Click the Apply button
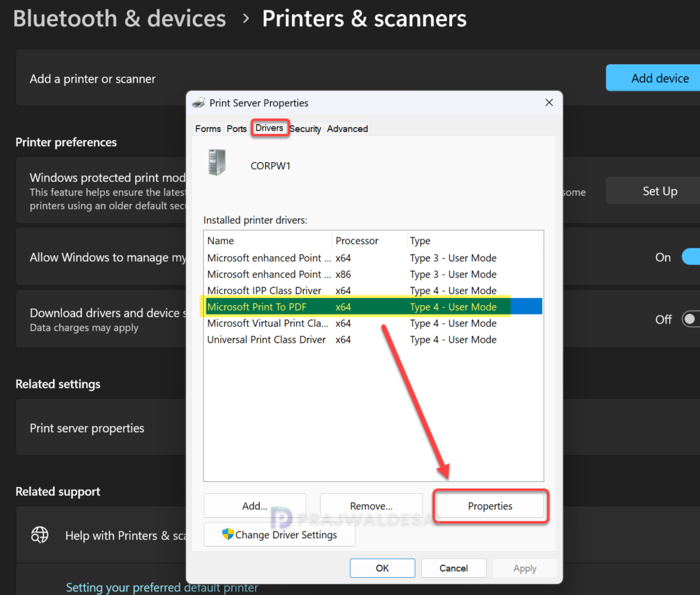The width and height of the screenshot is (700, 595). click(525, 568)
